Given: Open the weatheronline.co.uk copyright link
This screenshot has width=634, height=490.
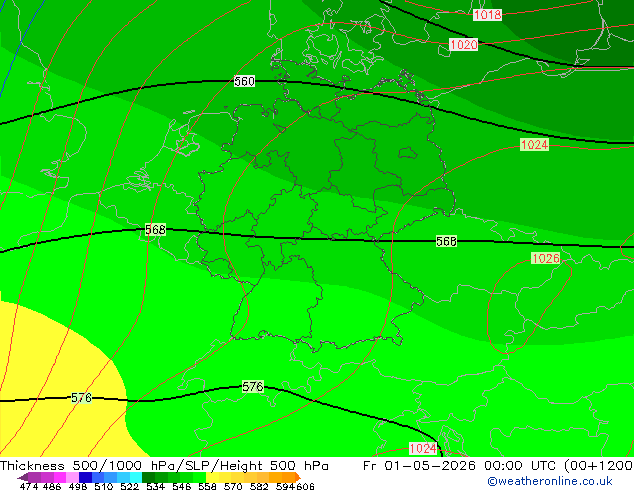Looking at the screenshot, I should pos(550,481).
